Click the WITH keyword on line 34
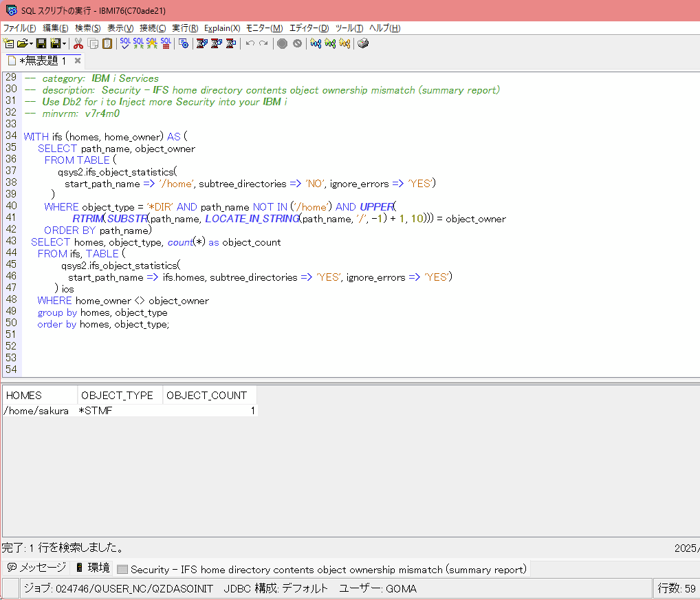Image resolution: width=700 pixels, height=600 pixels. pos(36,137)
